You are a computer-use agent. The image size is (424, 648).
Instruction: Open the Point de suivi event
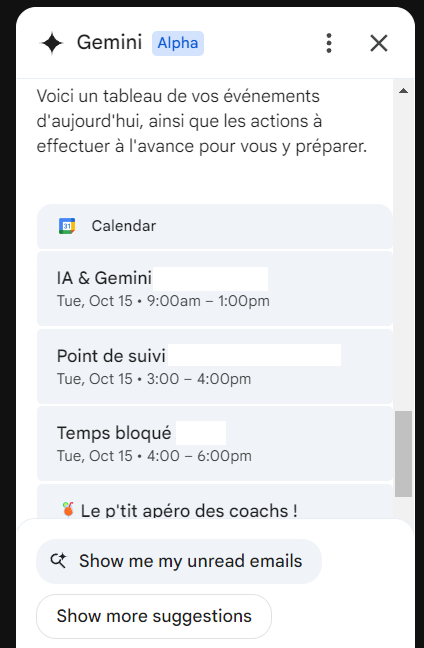pyautogui.click(x=214, y=366)
